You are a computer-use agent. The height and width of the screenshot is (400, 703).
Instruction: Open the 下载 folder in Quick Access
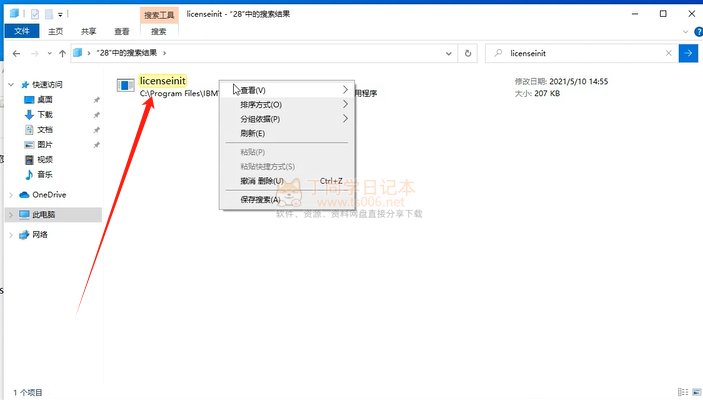coord(45,115)
